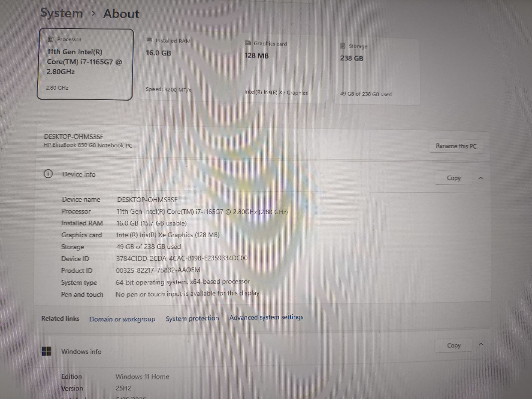Screen dimensions: 532x399
Task: Click the Speed: 3200 MT/s text
Action: 168,89
